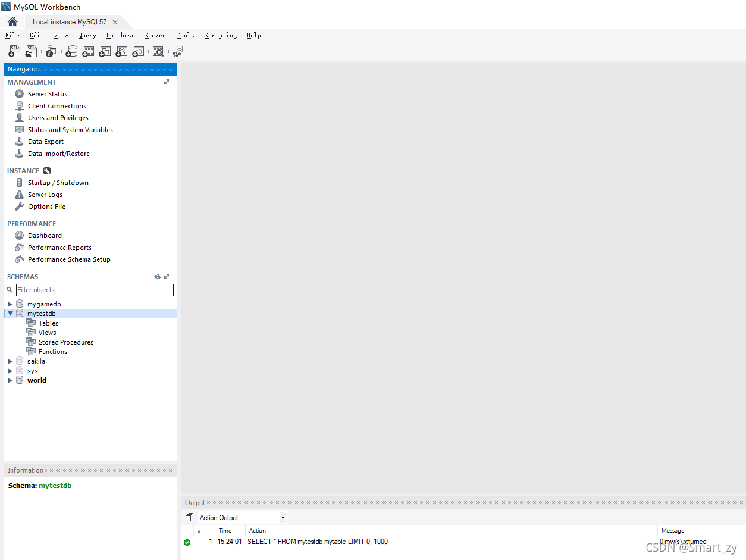Click the Server Logs warning icon
Image resolution: width=746 pixels, height=560 pixels.
click(x=20, y=195)
